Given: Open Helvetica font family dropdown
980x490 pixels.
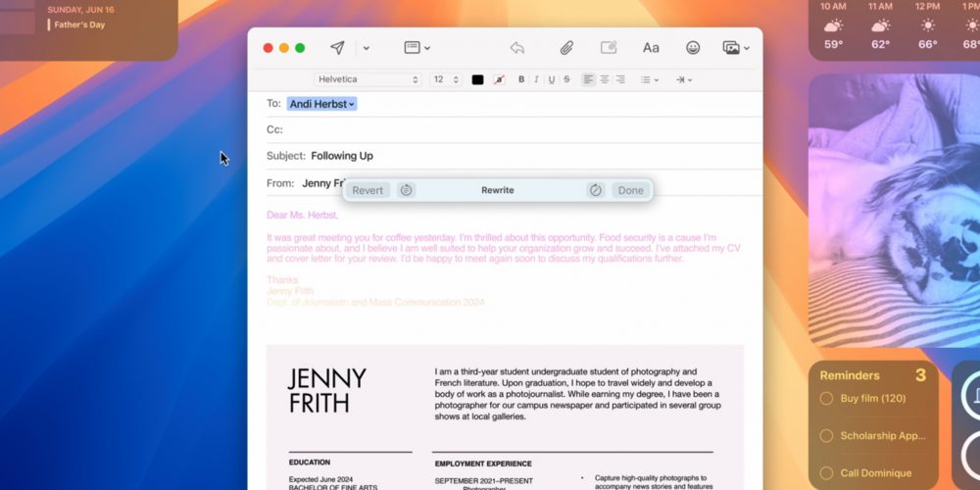Looking at the screenshot, I should (367, 79).
